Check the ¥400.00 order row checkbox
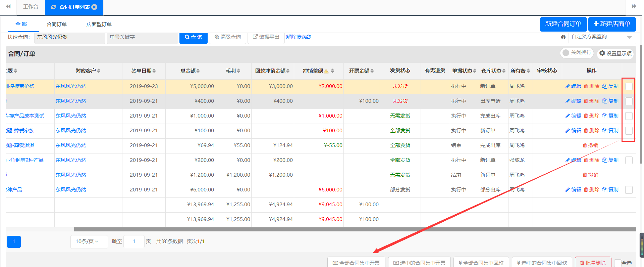This screenshot has width=644, height=267. (x=629, y=101)
